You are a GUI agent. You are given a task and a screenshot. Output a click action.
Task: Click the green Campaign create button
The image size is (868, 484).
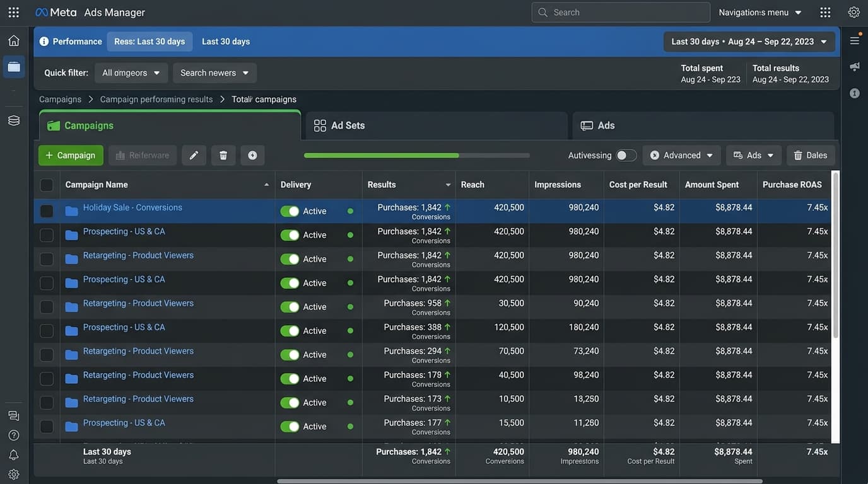(71, 155)
